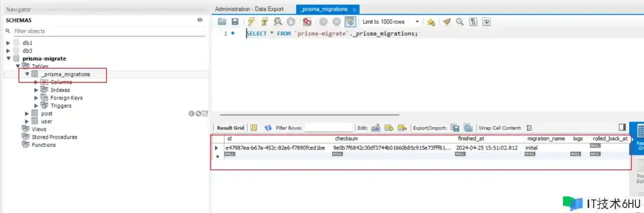
Task: Select the Functions folder
Action: (44, 145)
